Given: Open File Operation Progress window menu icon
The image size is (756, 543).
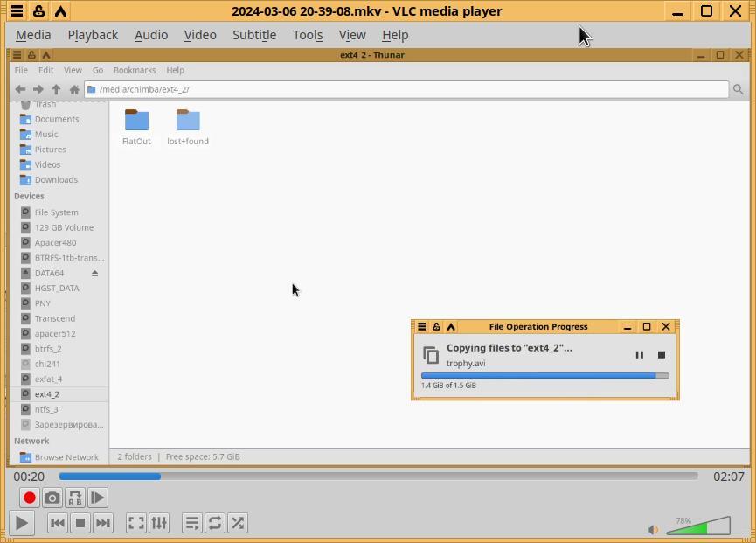Looking at the screenshot, I should coord(421,326).
